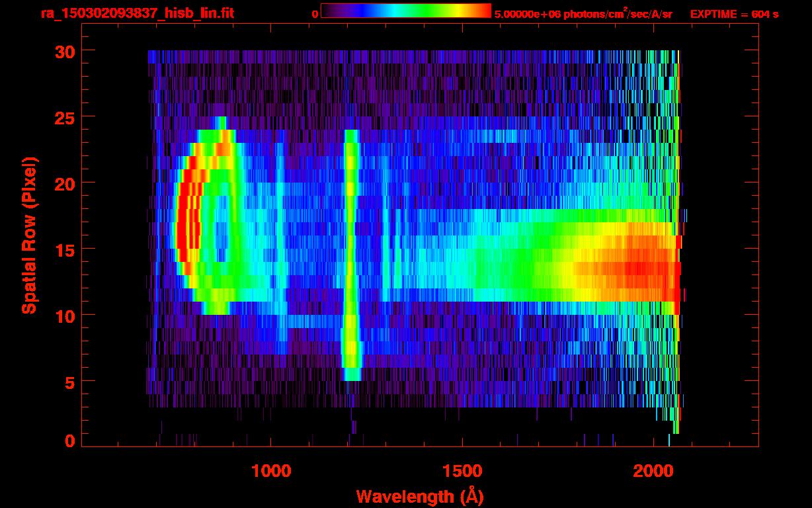
Task: Click the x-axis tick label 1000
Action: pos(272,471)
